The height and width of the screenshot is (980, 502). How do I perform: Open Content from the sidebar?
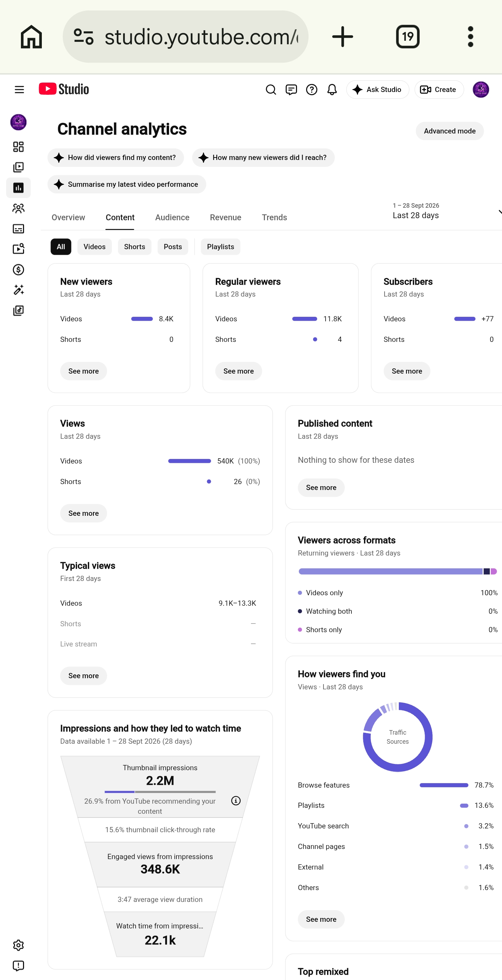[18, 167]
